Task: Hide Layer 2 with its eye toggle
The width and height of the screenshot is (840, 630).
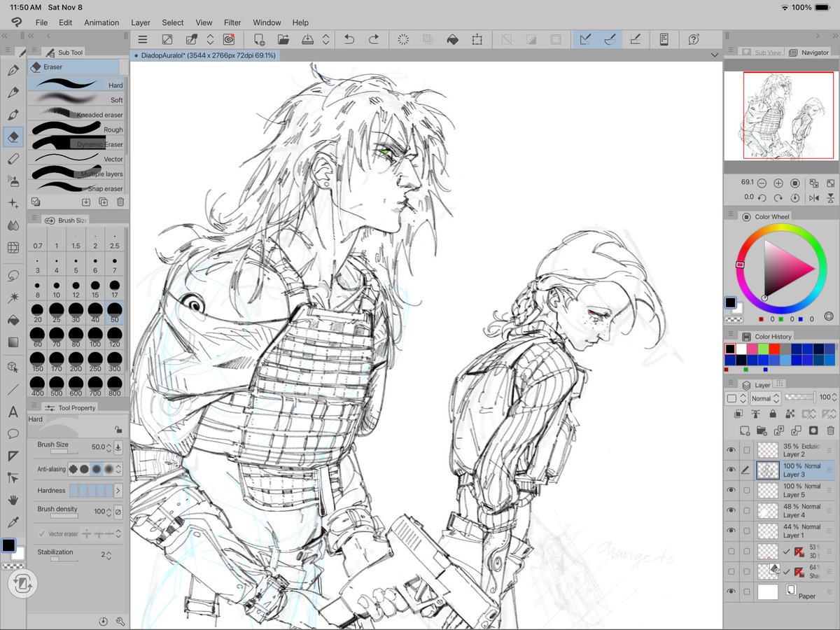Action: point(731,450)
